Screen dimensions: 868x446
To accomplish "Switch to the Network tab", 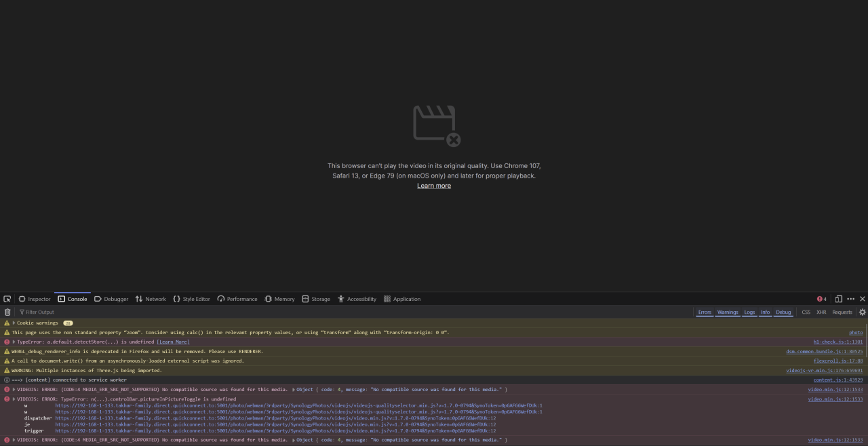I will 150,299.
